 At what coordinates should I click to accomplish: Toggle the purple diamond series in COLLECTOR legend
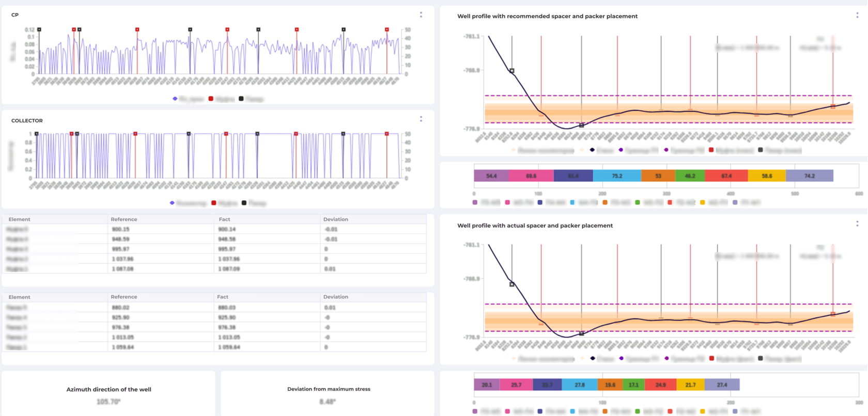click(x=188, y=203)
